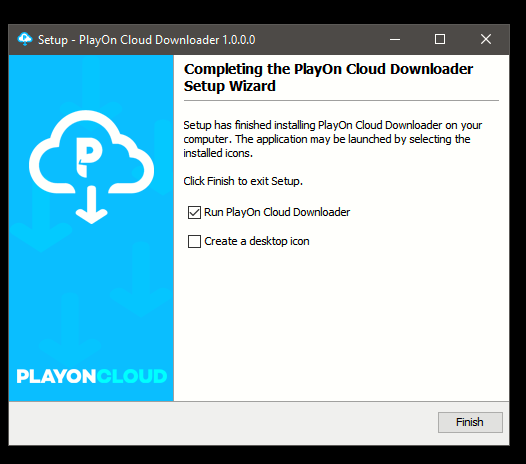Minimize the Setup window
526x464 pixels.
click(x=395, y=39)
